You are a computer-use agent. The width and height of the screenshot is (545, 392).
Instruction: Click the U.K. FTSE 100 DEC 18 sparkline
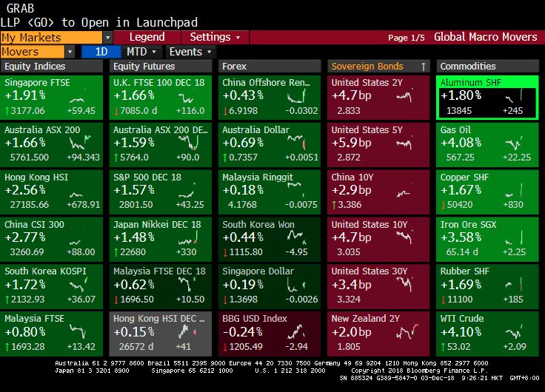[186, 98]
